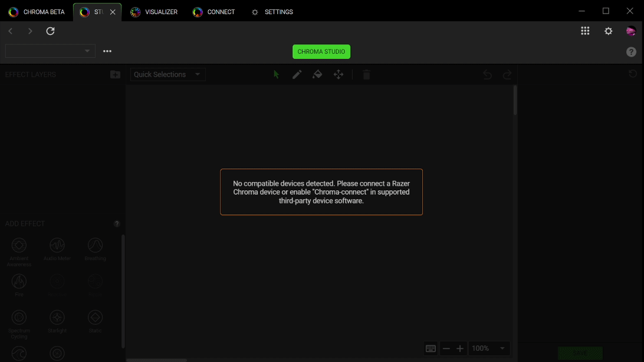Open the apps grid launcher
Image resolution: width=644 pixels, height=362 pixels.
coord(585,31)
